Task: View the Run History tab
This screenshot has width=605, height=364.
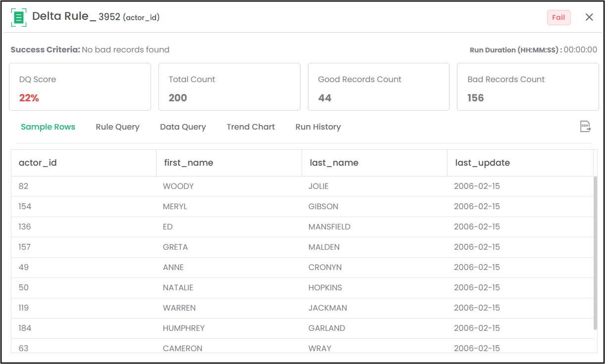Action: pos(318,127)
